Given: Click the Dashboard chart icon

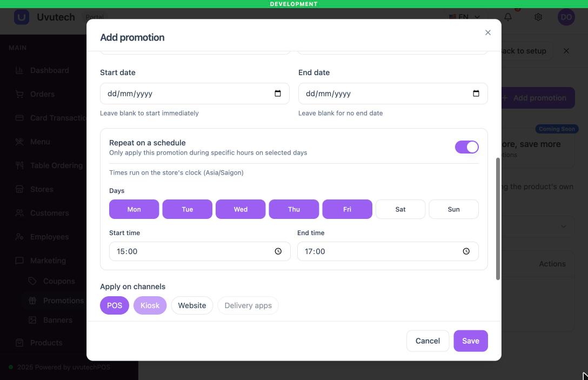Looking at the screenshot, I should (x=19, y=70).
